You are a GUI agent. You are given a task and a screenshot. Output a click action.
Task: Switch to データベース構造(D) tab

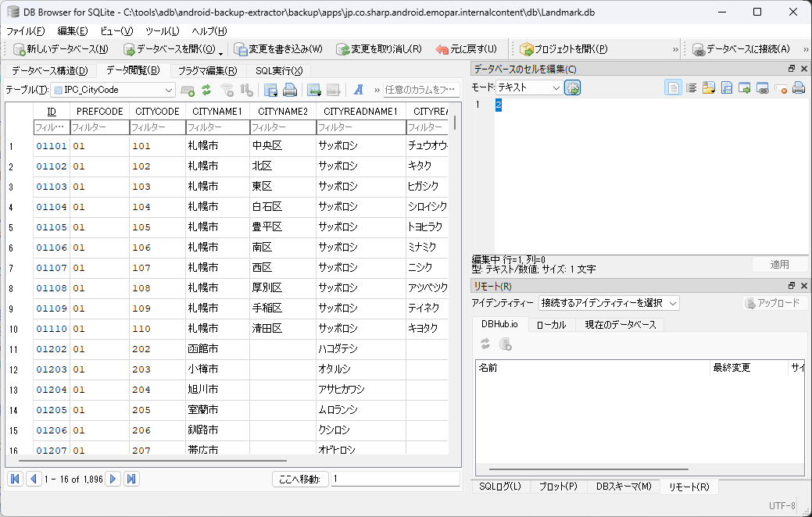tap(50, 71)
